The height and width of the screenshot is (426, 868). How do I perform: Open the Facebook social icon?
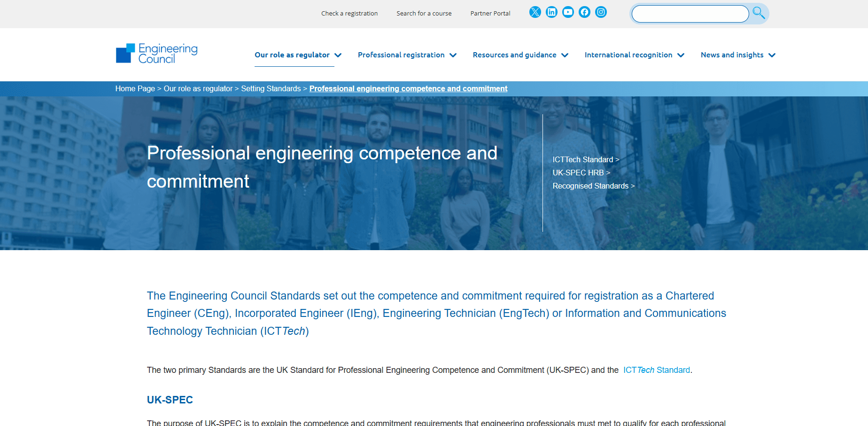point(584,12)
